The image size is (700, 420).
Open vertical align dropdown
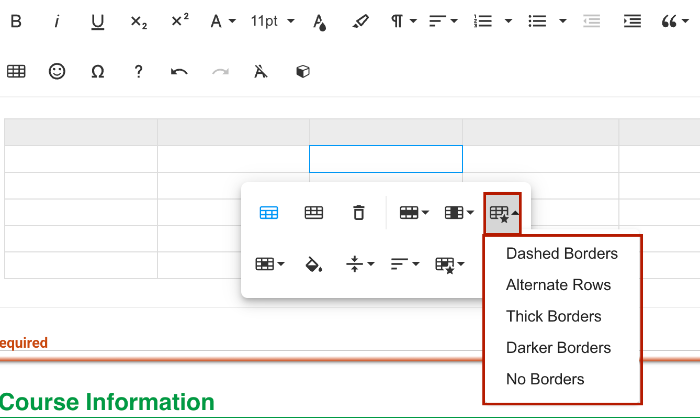click(x=360, y=264)
